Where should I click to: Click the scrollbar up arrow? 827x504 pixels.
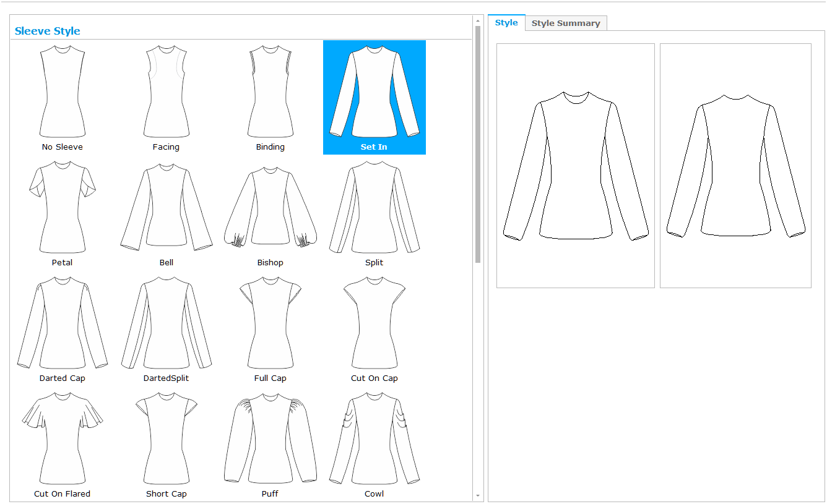(478, 20)
